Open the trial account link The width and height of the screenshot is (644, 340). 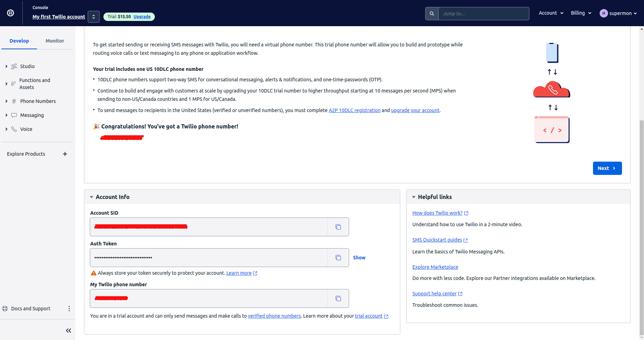(x=371, y=316)
